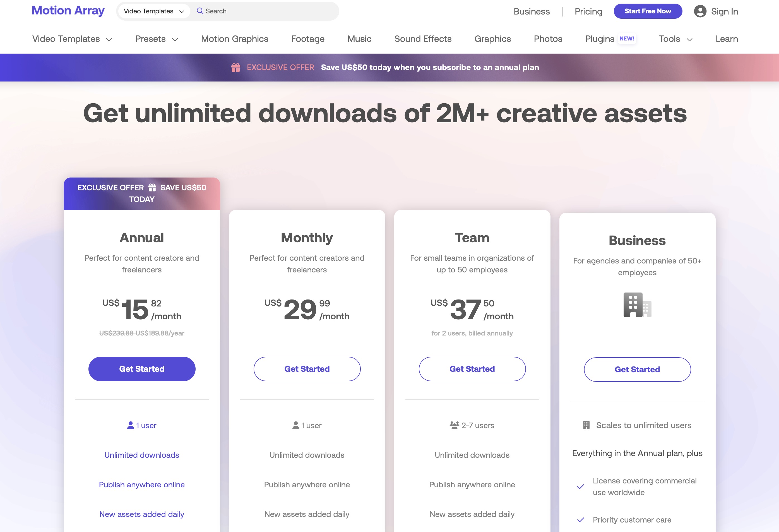Expand the Presets navigation menu
779x532 pixels.
tap(156, 39)
